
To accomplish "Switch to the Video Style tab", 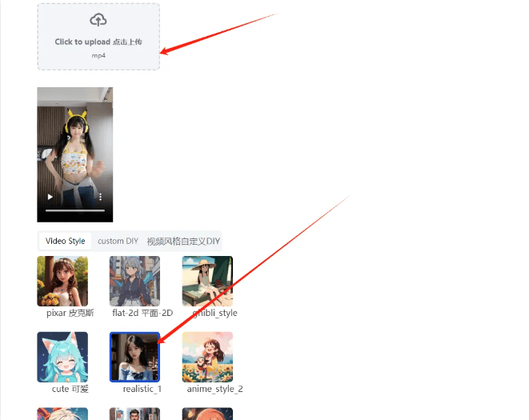I will pyautogui.click(x=65, y=241).
